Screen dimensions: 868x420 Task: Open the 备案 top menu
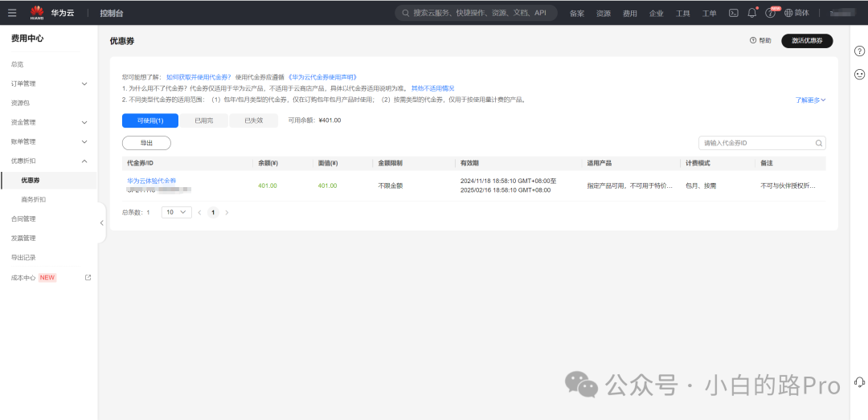(x=577, y=14)
